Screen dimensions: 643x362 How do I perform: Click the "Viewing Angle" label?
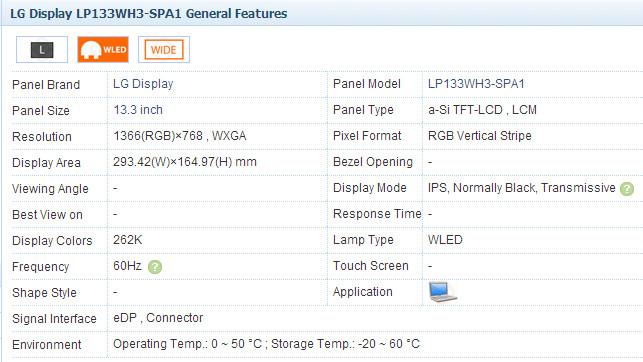click(50, 189)
